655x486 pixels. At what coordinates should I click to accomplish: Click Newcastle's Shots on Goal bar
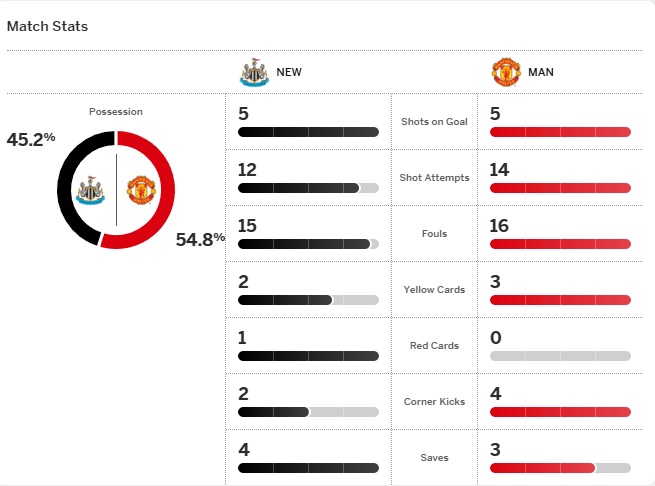[308, 132]
